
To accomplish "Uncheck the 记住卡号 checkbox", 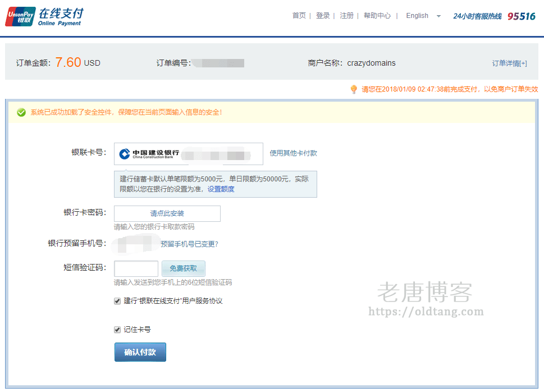I will click(x=117, y=330).
